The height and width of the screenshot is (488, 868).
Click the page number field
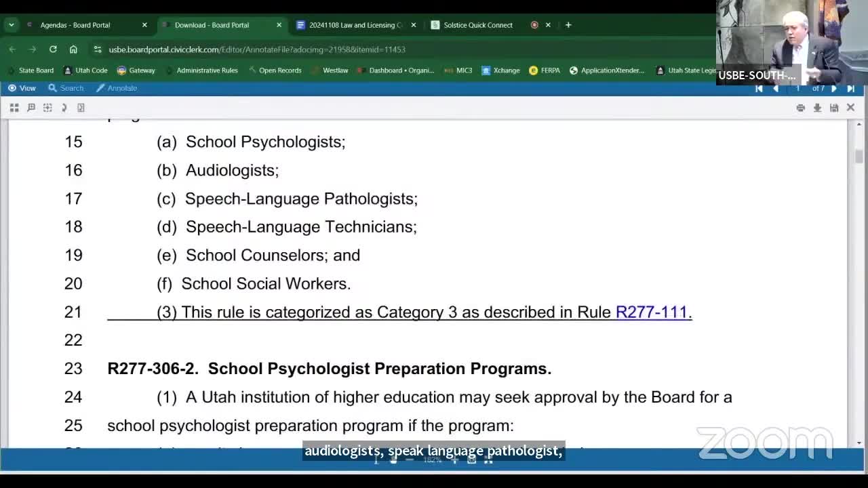798,88
